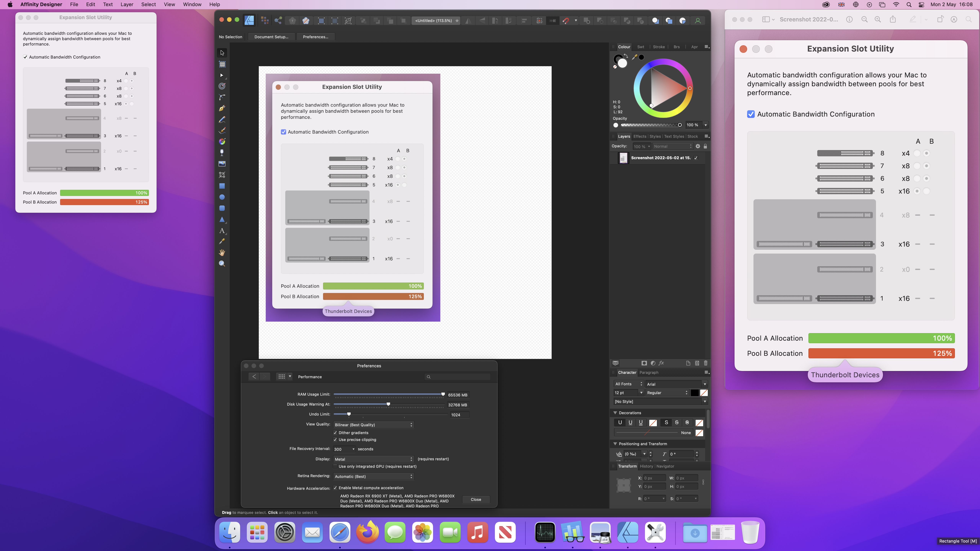Click the Disk Usage Warning slider handle
The height and width of the screenshot is (551, 980).
[x=388, y=404]
